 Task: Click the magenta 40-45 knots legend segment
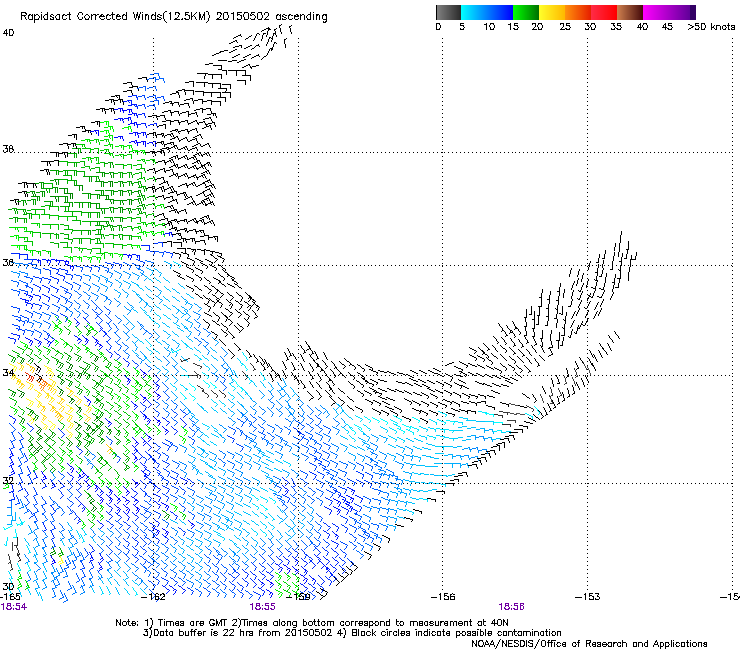click(656, 12)
